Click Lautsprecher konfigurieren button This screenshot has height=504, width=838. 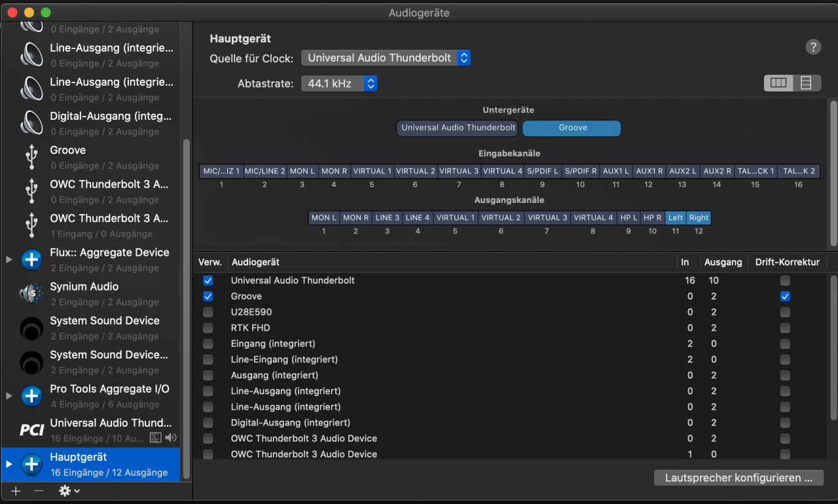738,478
